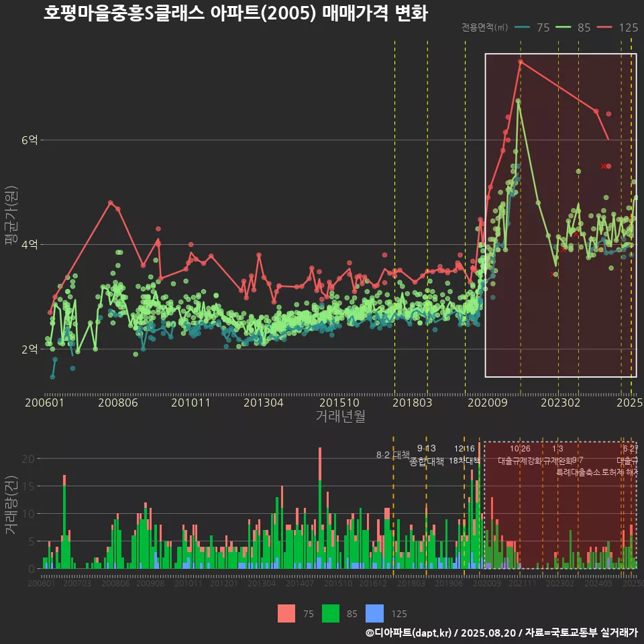Click 200601 on the price chart x-axis

44,402
